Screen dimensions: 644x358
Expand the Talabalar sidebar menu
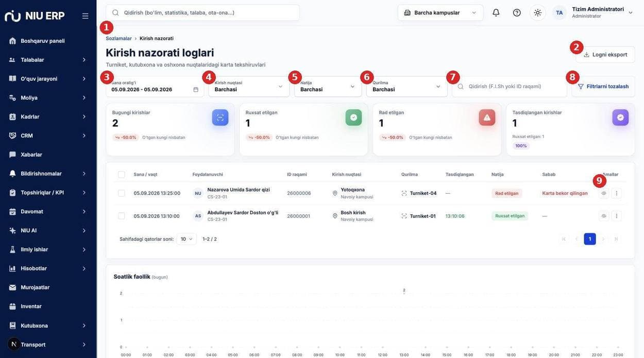(x=48, y=60)
